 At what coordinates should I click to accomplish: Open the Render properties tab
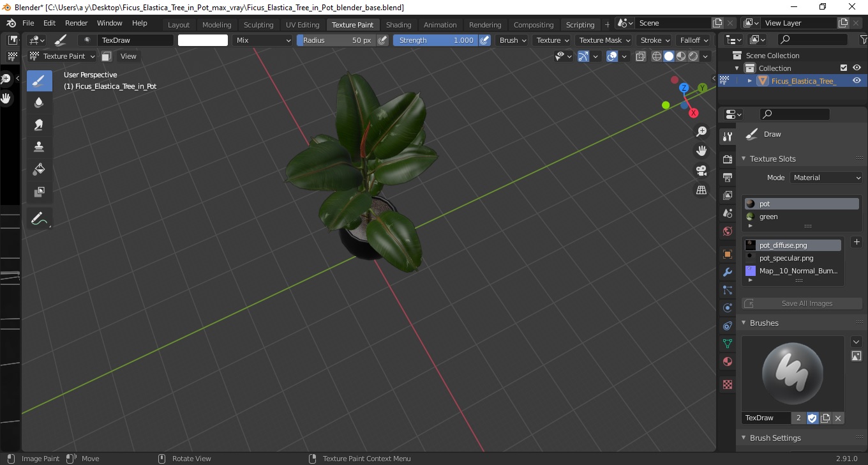pos(727,159)
